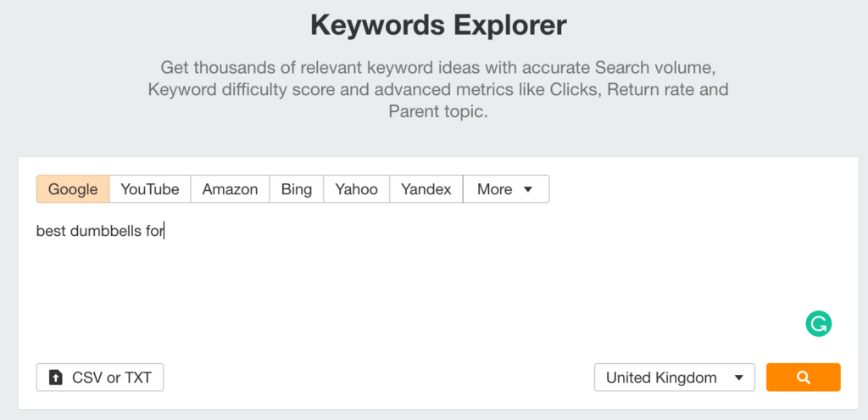This screenshot has height=420, width=868.
Task: Click the orange magnifier search button
Action: 804,378
